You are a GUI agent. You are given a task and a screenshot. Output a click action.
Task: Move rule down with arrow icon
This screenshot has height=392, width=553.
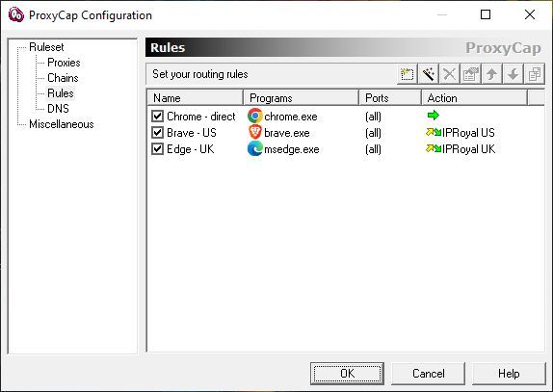(x=513, y=74)
